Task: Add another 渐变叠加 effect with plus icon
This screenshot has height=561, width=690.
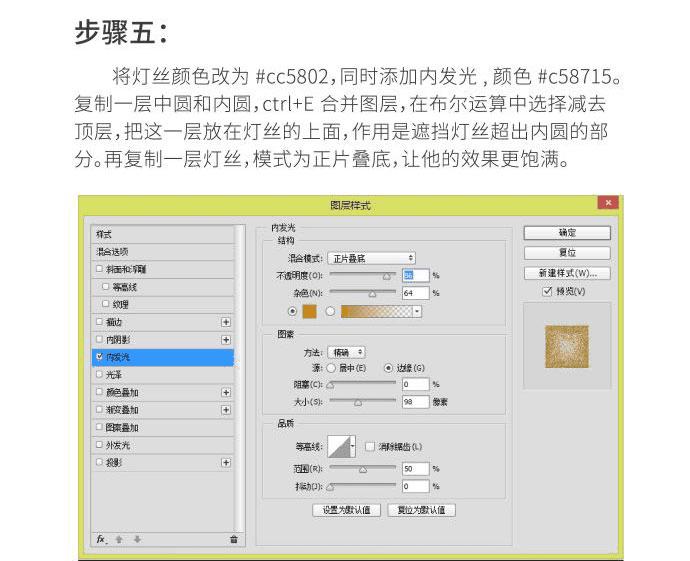Action: point(226,410)
